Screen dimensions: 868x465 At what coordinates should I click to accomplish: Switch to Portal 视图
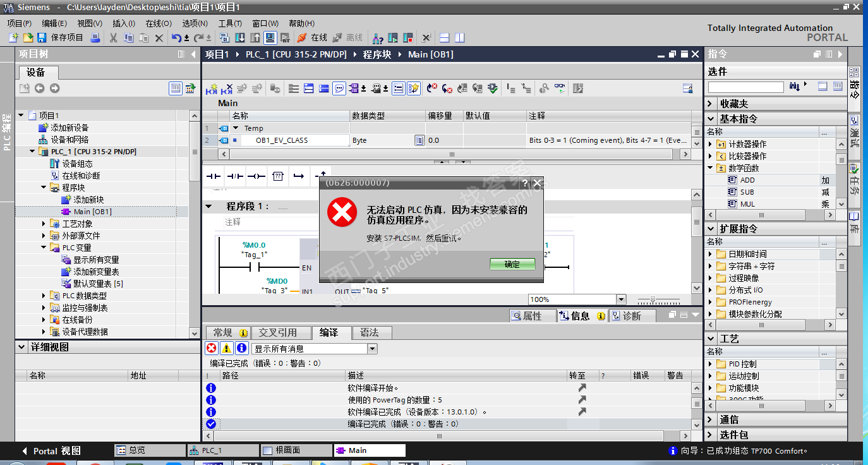[52, 451]
